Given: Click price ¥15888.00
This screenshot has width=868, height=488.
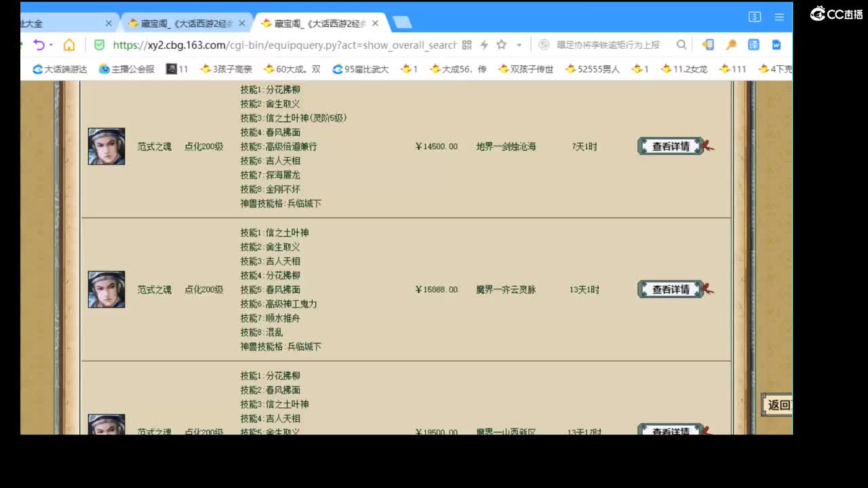Looking at the screenshot, I should pyautogui.click(x=437, y=289).
